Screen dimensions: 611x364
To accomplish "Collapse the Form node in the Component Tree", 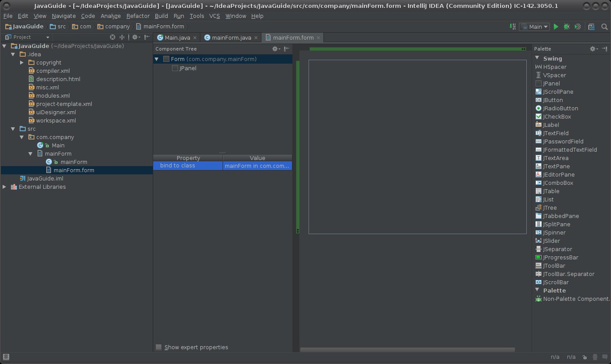I will click(157, 59).
